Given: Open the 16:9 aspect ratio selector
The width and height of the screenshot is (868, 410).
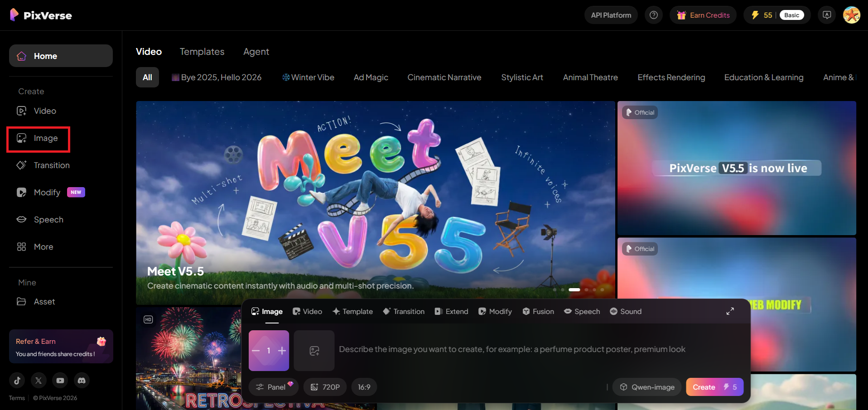Looking at the screenshot, I should click(364, 387).
